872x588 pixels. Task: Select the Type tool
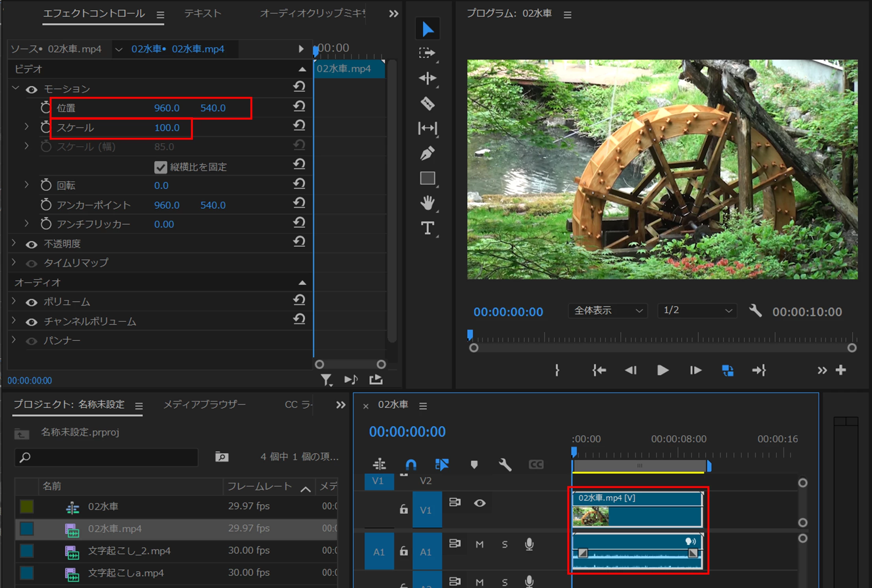(x=427, y=228)
